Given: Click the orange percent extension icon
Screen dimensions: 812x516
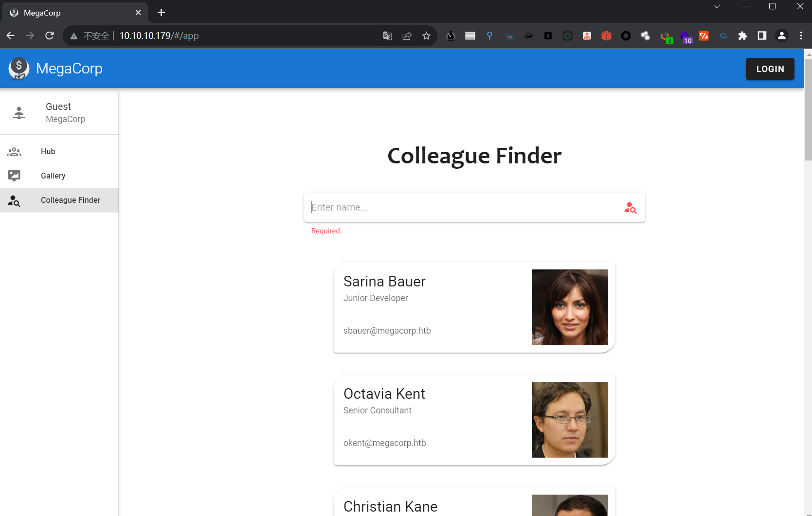Looking at the screenshot, I should [704, 36].
